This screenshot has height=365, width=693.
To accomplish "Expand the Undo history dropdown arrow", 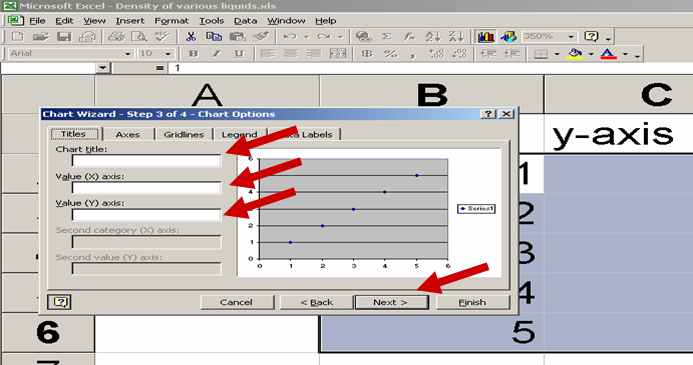I will tap(306, 37).
